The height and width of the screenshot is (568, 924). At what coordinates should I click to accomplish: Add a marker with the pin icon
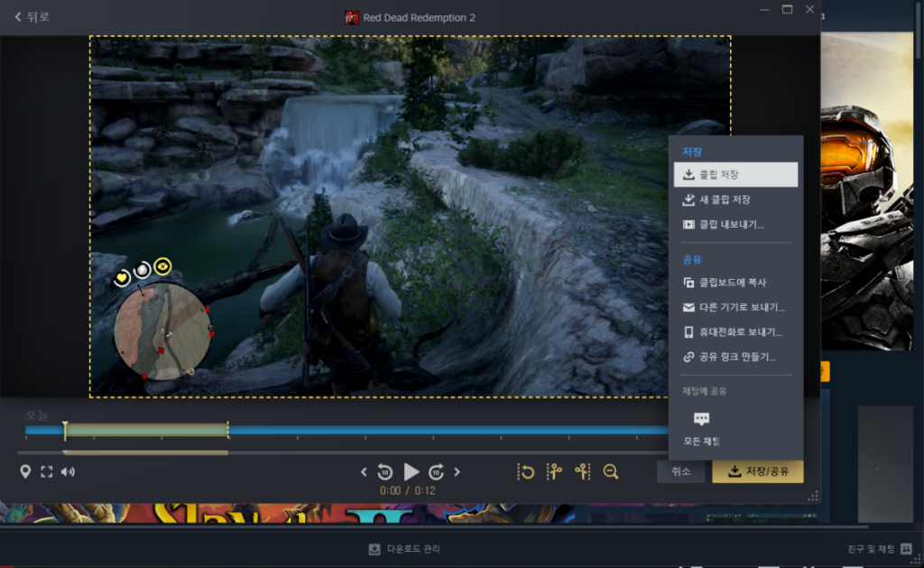coord(25,471)
